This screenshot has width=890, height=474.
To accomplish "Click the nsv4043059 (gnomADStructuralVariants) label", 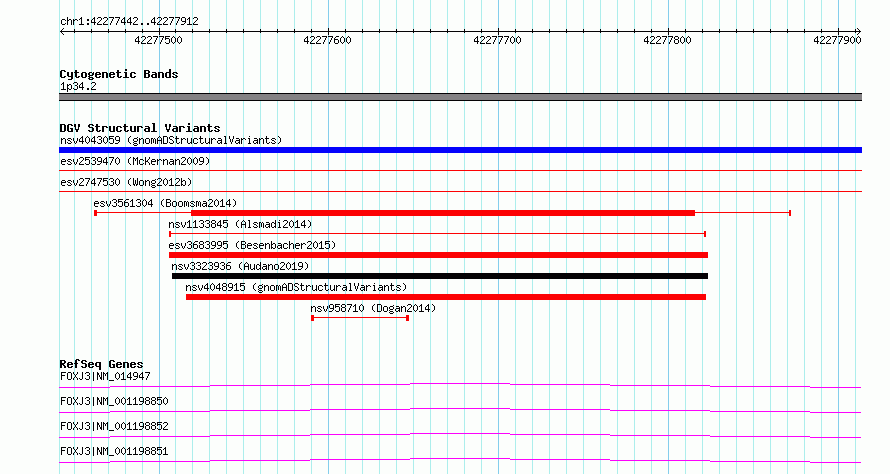I will [171, 140].
